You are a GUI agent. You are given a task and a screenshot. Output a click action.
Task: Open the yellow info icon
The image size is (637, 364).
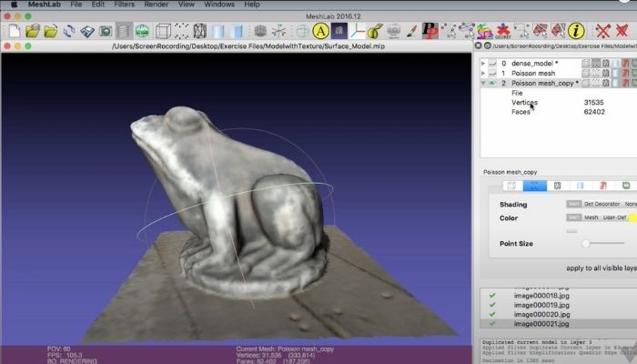(x=576, y=31)
